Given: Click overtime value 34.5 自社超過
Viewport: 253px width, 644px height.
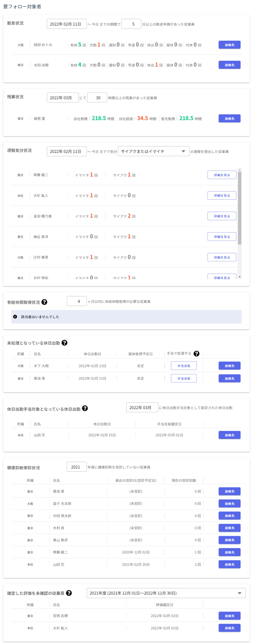Looking at the screenshot, I should pyautogui.click(x=143, y=118).
